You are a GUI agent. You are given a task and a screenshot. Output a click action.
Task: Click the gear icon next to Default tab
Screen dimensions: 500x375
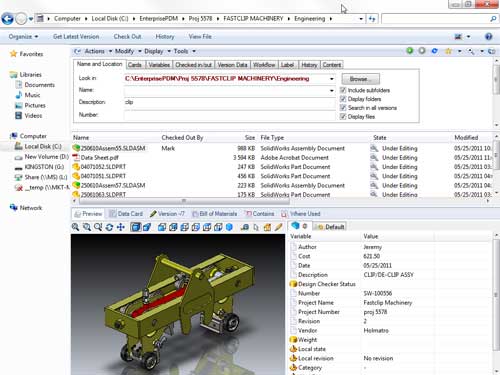305,226
